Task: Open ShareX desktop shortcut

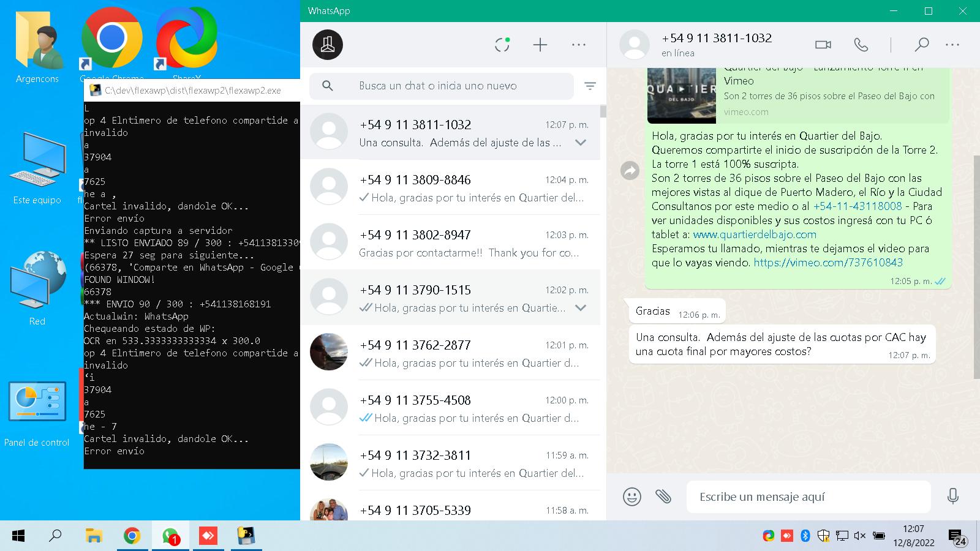Action: [x=186, y=44]
